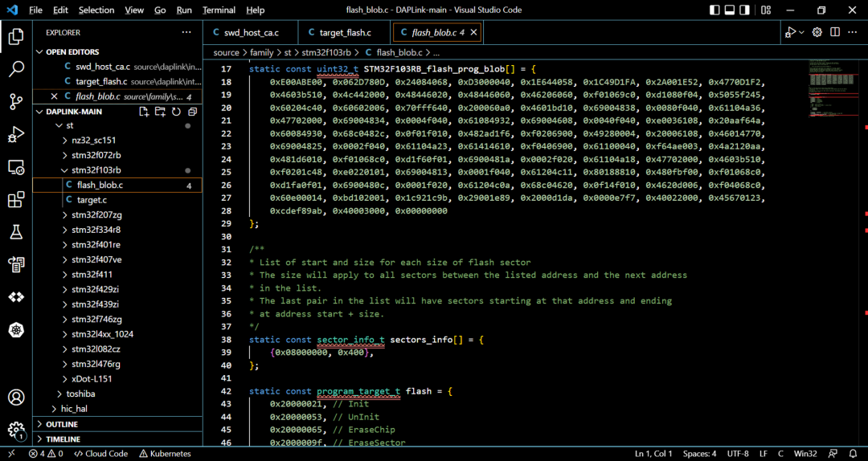Switch to the swd_host_ca.c tab

pyautogui.click(x=250, y=33)
